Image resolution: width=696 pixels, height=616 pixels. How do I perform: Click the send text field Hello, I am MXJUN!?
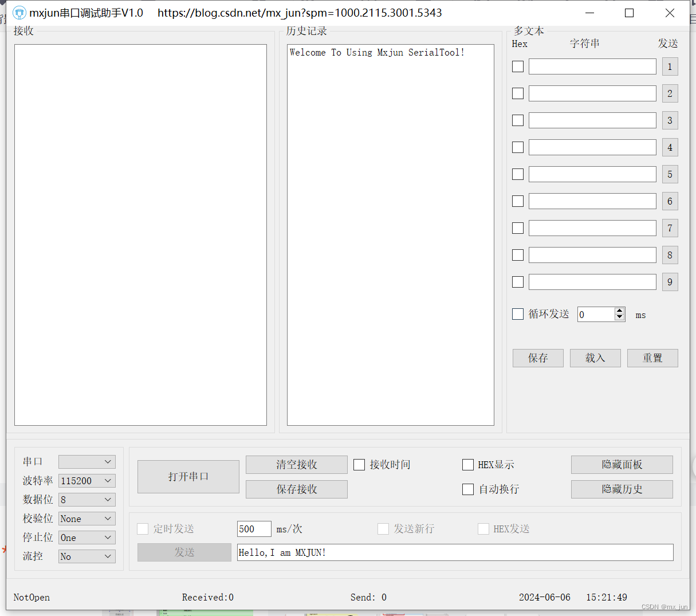[455, 552]
